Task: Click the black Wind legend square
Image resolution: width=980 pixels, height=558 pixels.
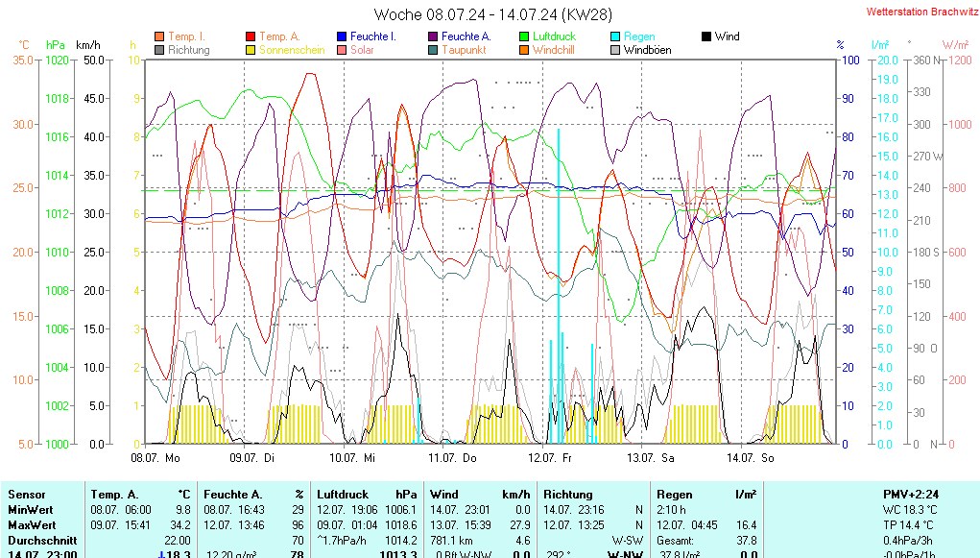Action: (x=706, y=36)
